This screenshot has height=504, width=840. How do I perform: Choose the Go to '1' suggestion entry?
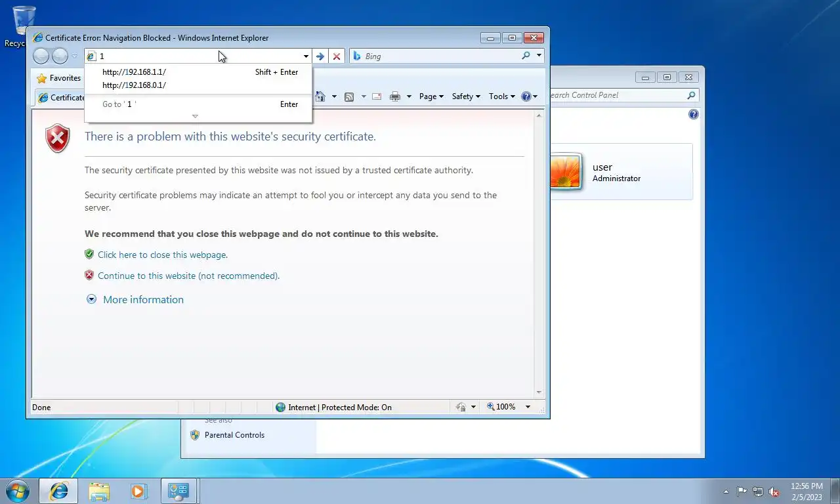tap(198, 104)
